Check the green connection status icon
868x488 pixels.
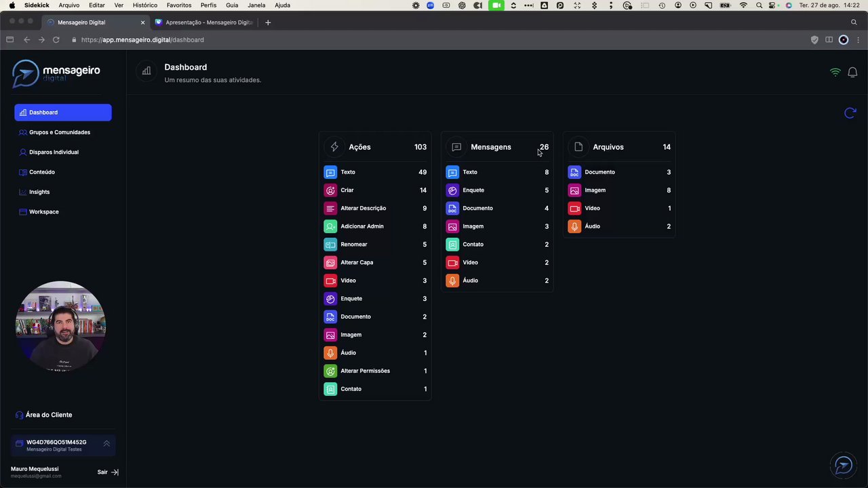tap(835, 73)
